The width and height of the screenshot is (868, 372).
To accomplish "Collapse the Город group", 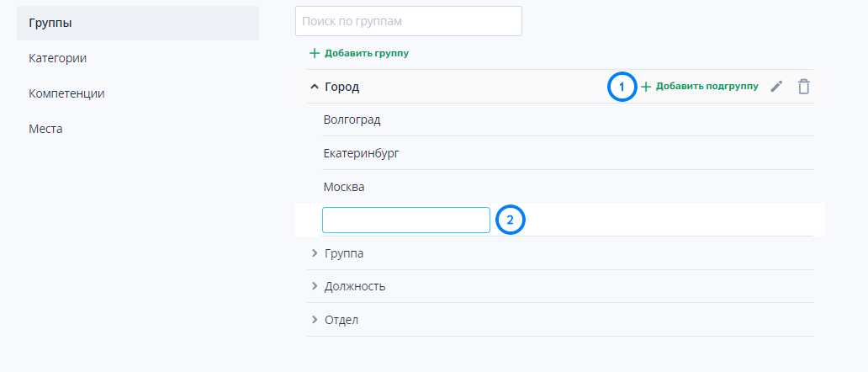I will [x=315, y=87].
